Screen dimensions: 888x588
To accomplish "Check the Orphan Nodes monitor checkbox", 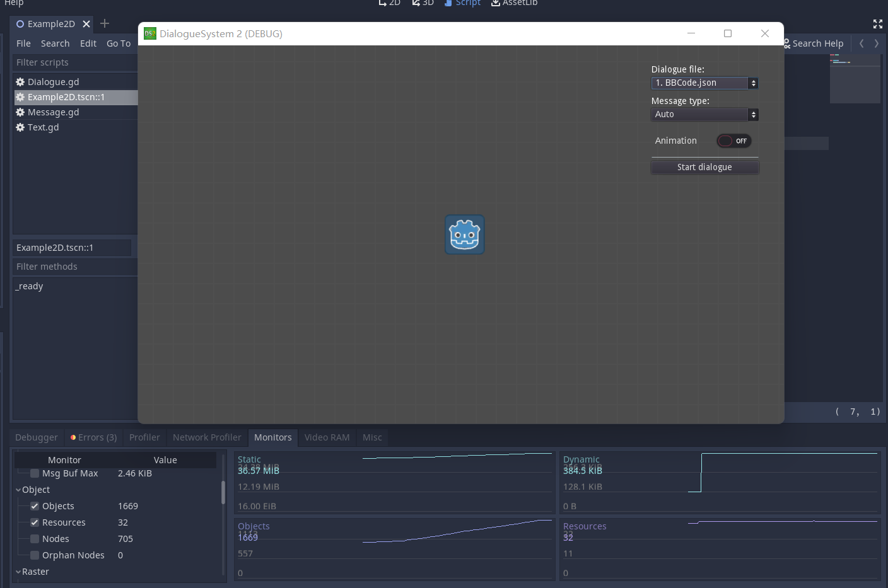I will [x=35, y=555].
